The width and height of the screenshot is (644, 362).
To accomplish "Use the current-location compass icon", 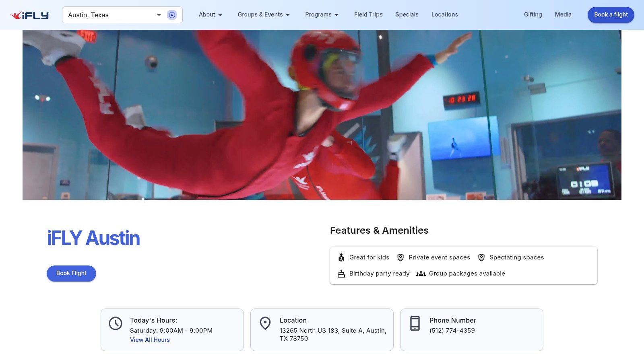I will [x=172, y=15].
